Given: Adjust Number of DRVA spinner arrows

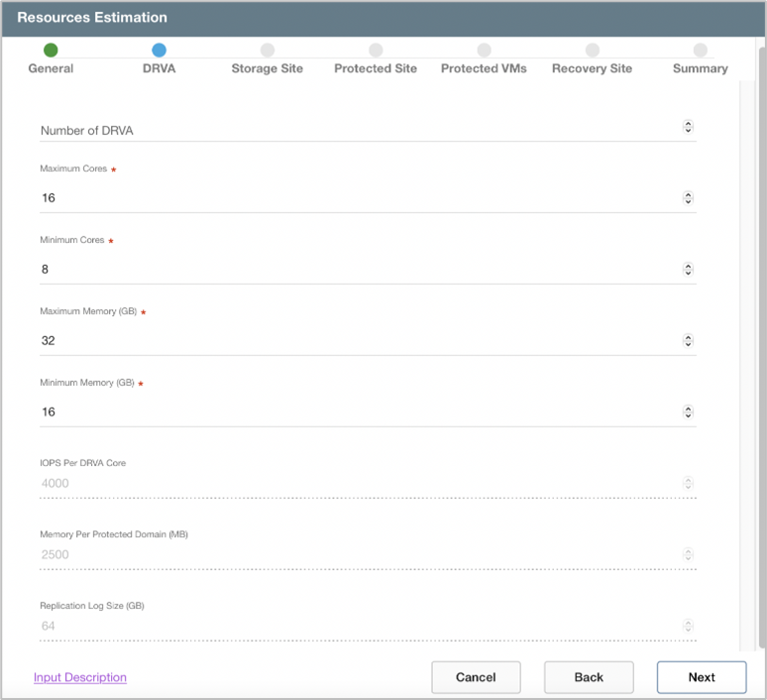Looking at the screenshot, I should (x=688, y=127).
